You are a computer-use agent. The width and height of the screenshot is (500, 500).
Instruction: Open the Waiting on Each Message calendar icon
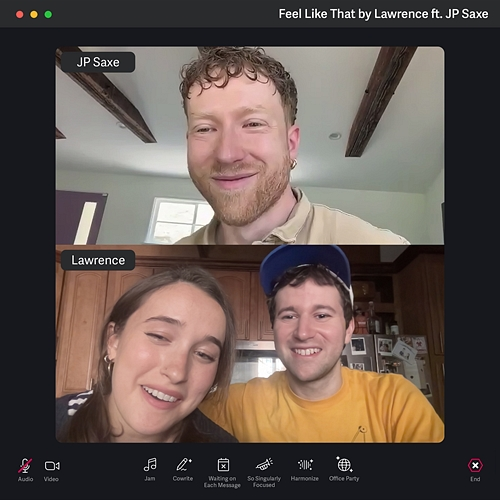pos(223,464)
